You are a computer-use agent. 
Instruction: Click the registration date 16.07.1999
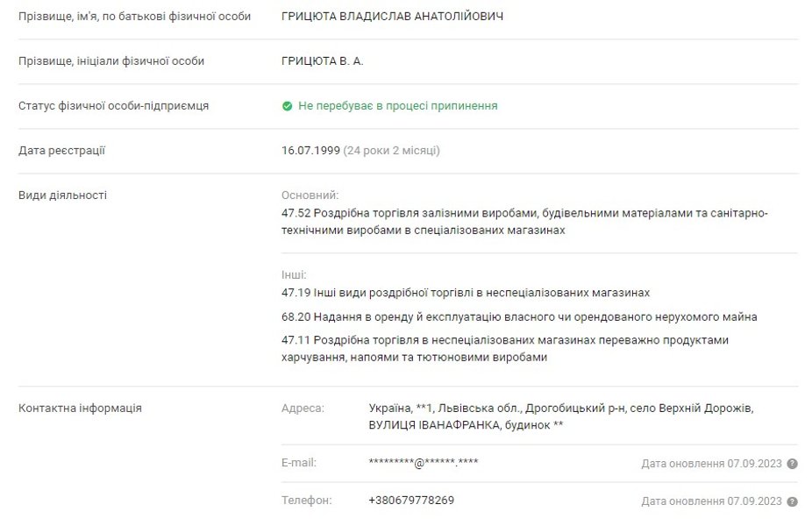coord(310,151)
